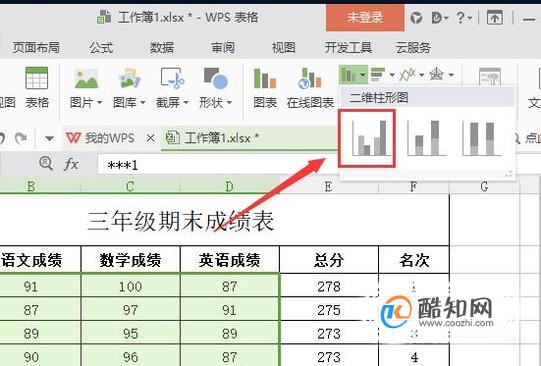Select the 截屏 screenshot tool

click(x=172, y=78)
